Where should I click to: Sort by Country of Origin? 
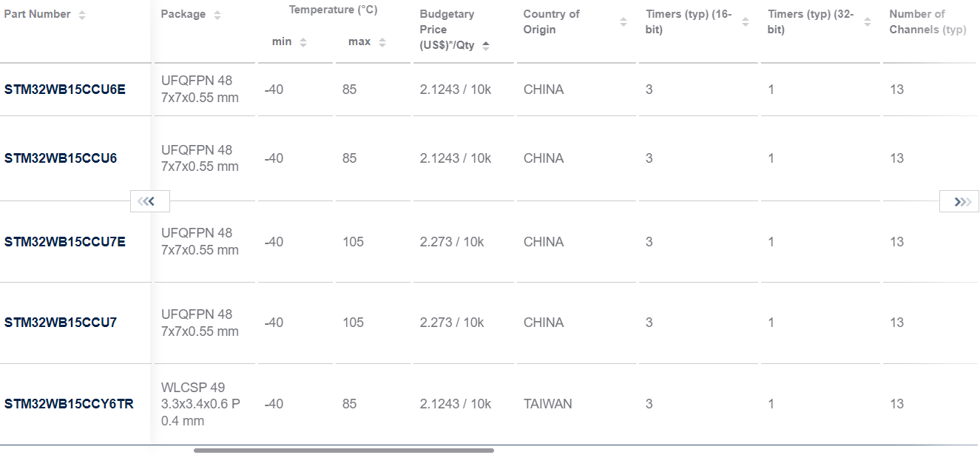(x=623, y=22)
